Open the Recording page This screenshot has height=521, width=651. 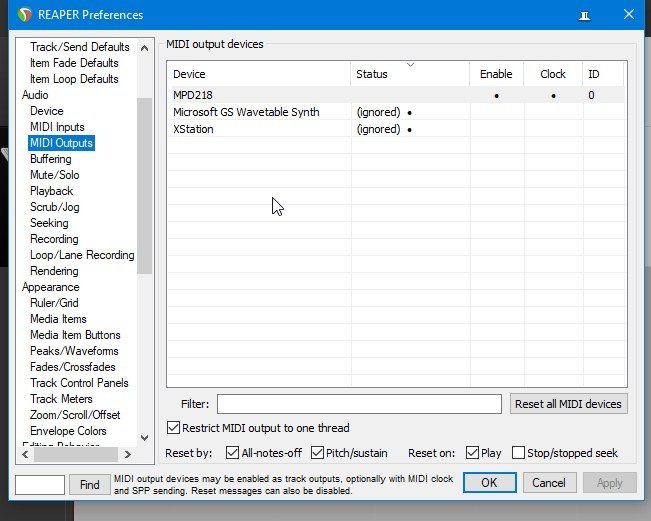[54, 239]
